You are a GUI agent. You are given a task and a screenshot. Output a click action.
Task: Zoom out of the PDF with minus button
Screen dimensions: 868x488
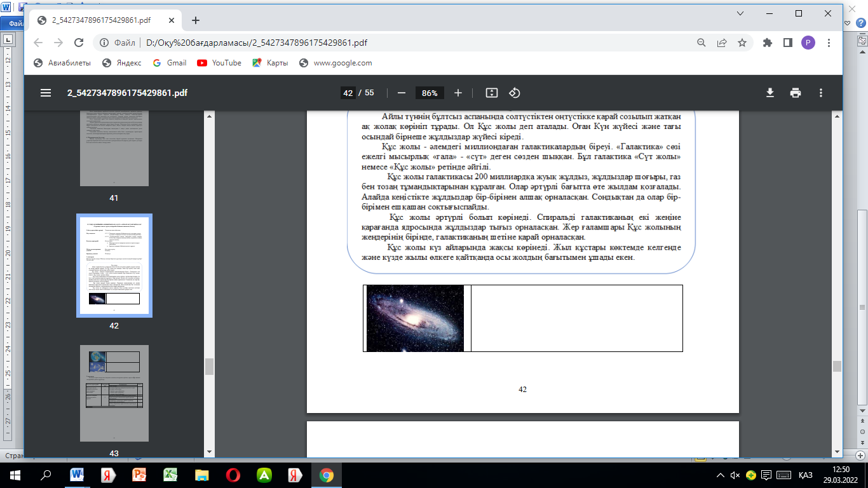click(401, 93)
